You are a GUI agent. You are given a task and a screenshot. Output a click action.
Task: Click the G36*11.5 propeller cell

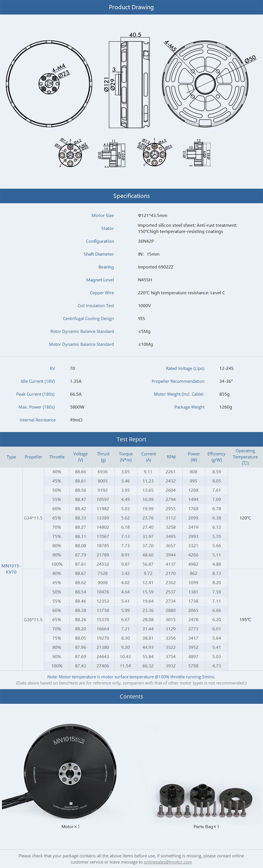(x=33, y=620)
